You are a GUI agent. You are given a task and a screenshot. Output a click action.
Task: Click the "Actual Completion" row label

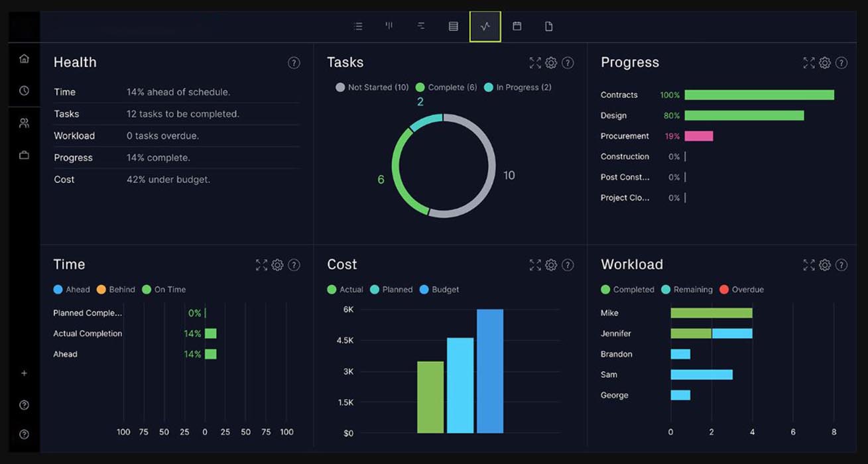click(88, 333)
